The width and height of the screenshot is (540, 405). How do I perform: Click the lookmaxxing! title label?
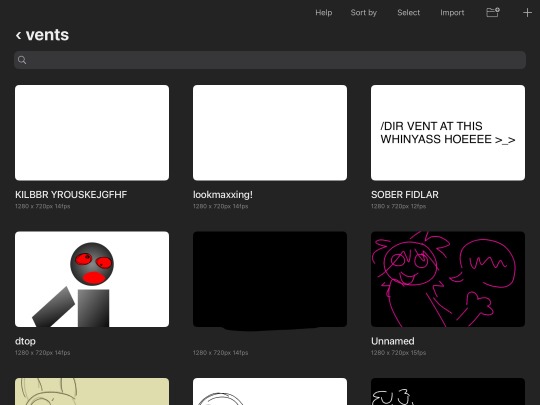click(223, 195)
